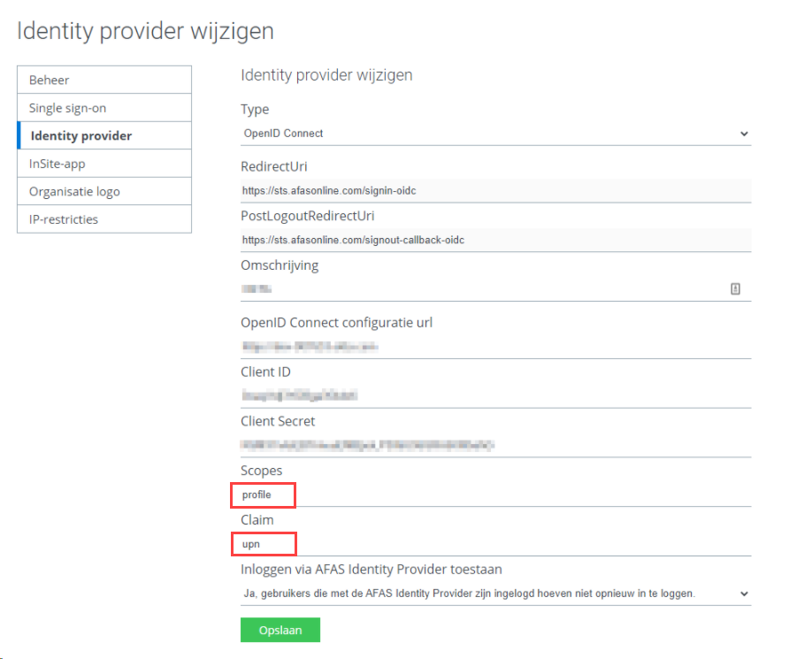This screenshot has height=659, width=812.
Task: Click the PostLogoutRedirectUri field
Action: click(x=495, y=241)
